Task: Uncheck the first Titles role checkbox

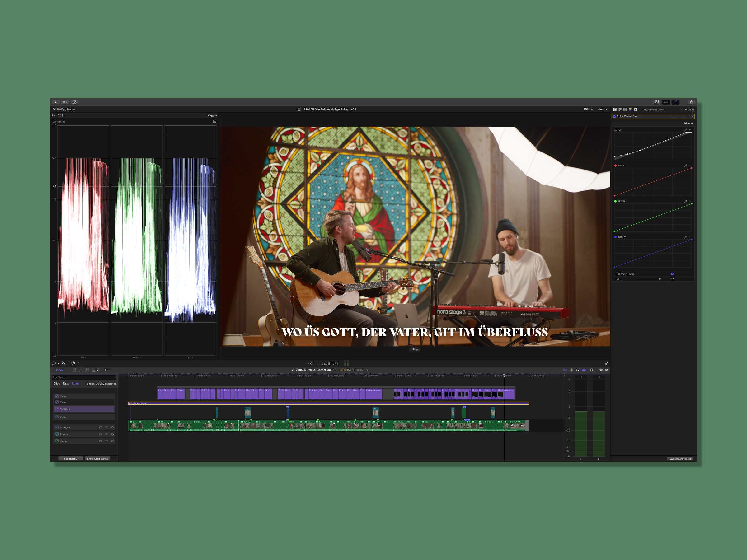Action: pos(57,396)
